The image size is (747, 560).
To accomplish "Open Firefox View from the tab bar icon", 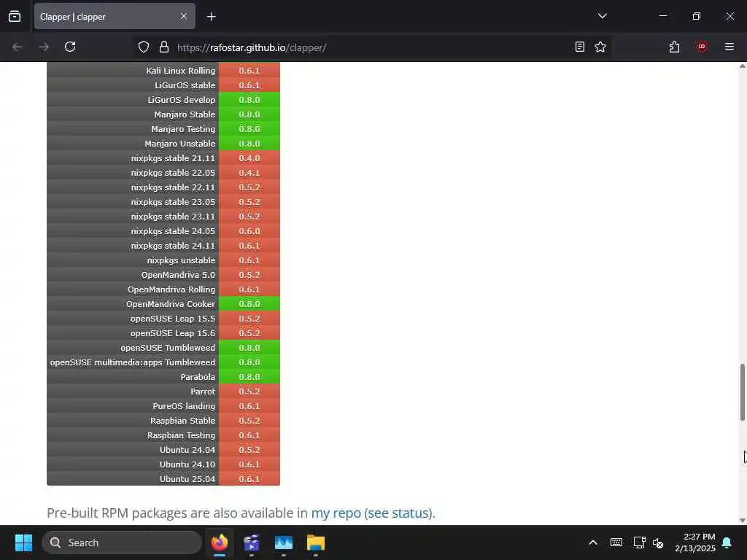I will click(x=15, y=17).
